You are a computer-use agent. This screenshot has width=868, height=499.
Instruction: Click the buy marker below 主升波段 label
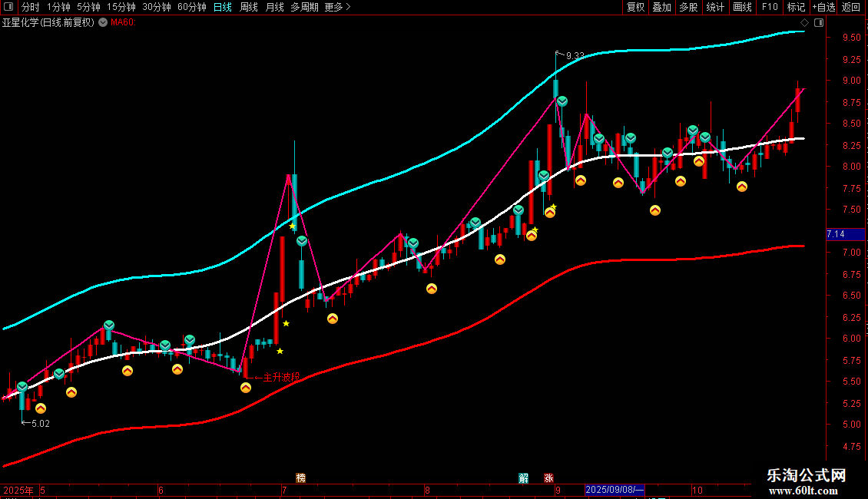point(246,388)
